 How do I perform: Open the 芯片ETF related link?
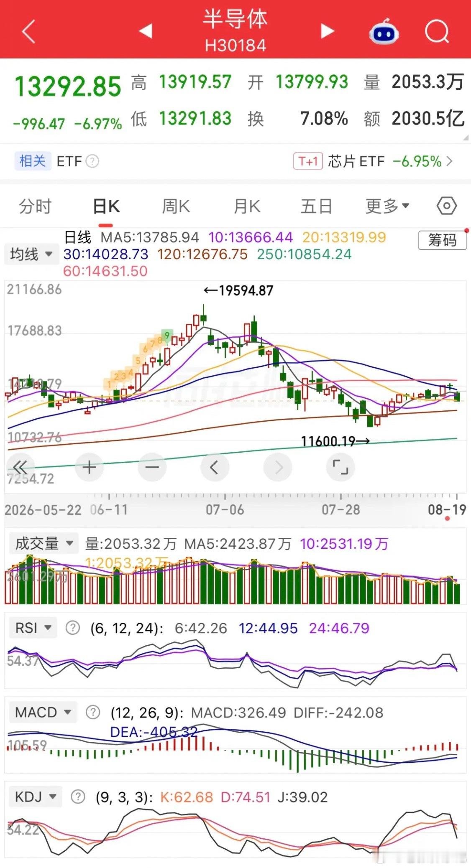[x=373, y=161]
